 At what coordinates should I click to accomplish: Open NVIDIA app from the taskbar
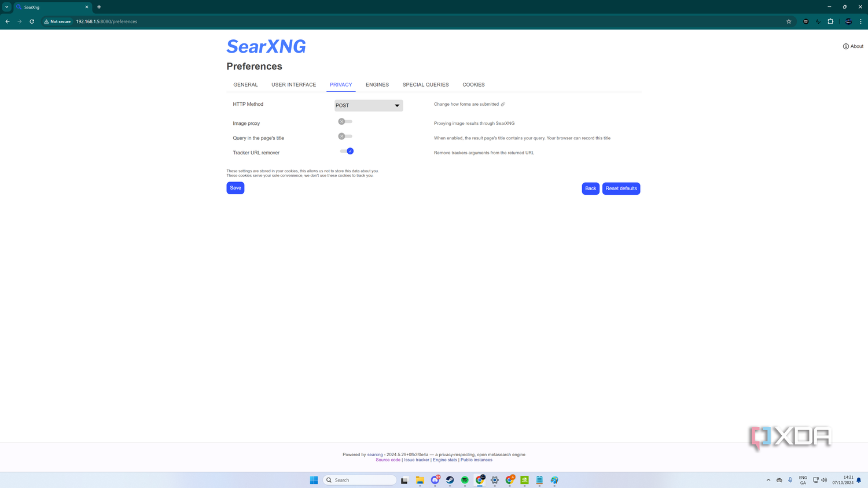tap(524, 480)
